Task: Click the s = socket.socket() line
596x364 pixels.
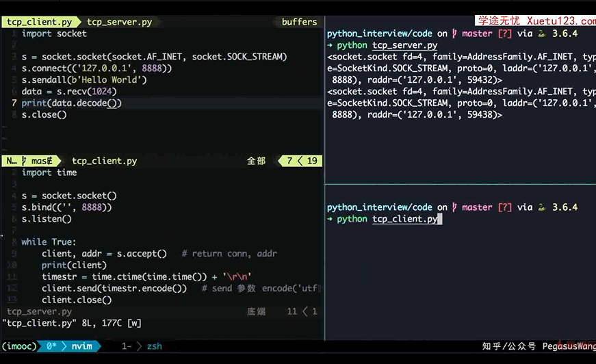Action: [69, 196]
